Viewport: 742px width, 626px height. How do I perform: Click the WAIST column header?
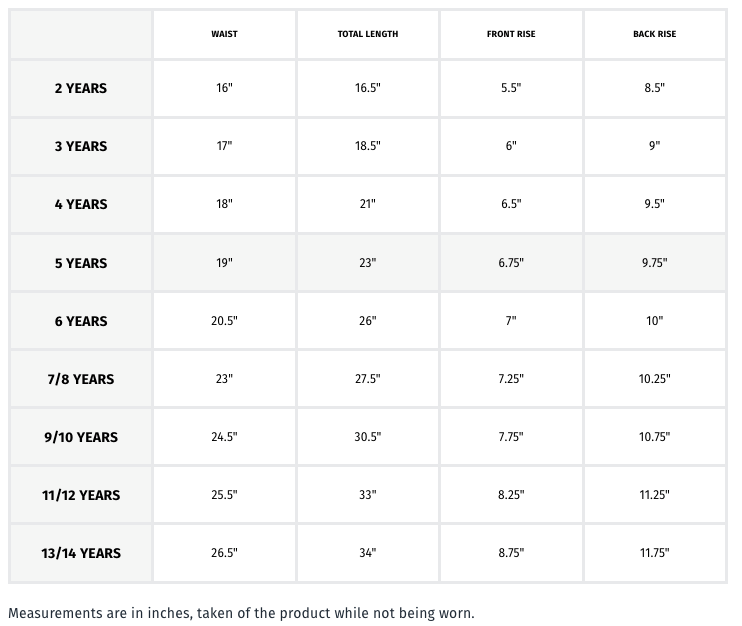[224, 34]
